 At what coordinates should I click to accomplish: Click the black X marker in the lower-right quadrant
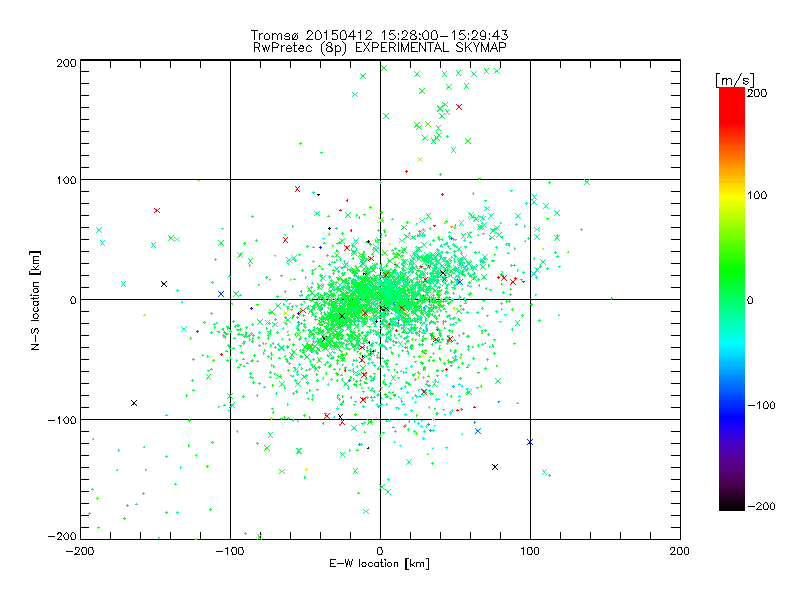pos(494,467)
